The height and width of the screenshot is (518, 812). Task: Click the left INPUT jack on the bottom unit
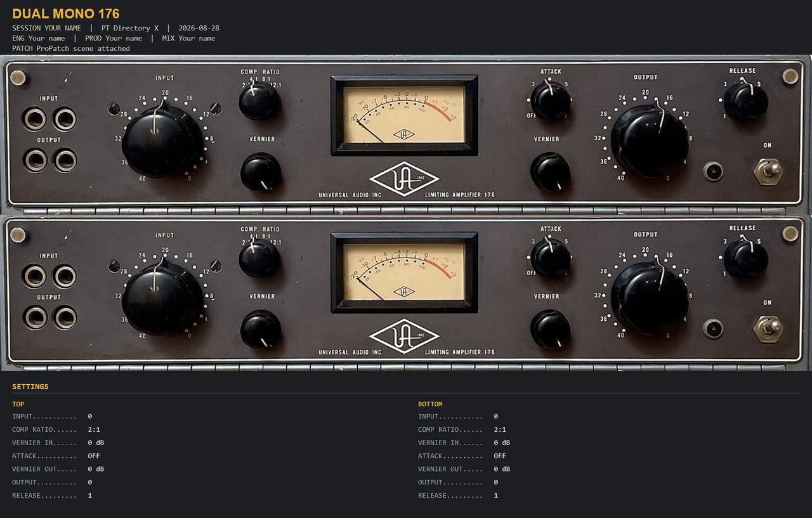pyautogui.click(x=34, y=276)
